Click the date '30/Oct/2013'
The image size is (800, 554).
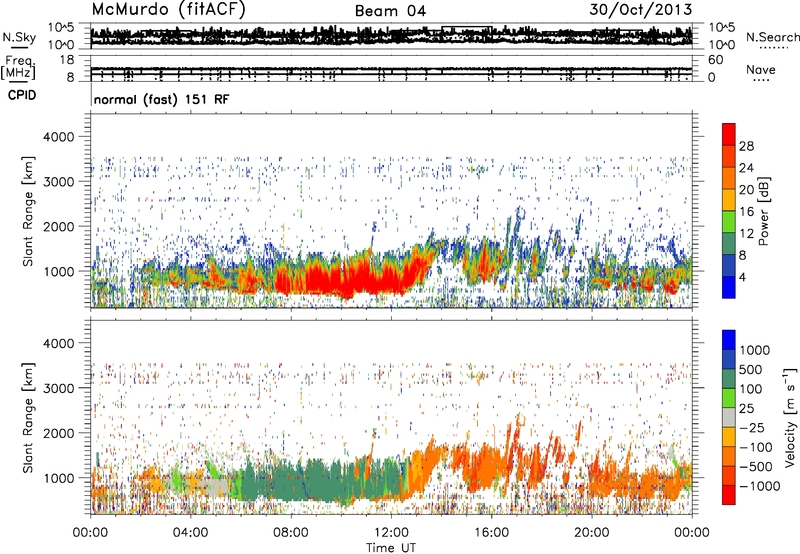[x=641, y=10]
